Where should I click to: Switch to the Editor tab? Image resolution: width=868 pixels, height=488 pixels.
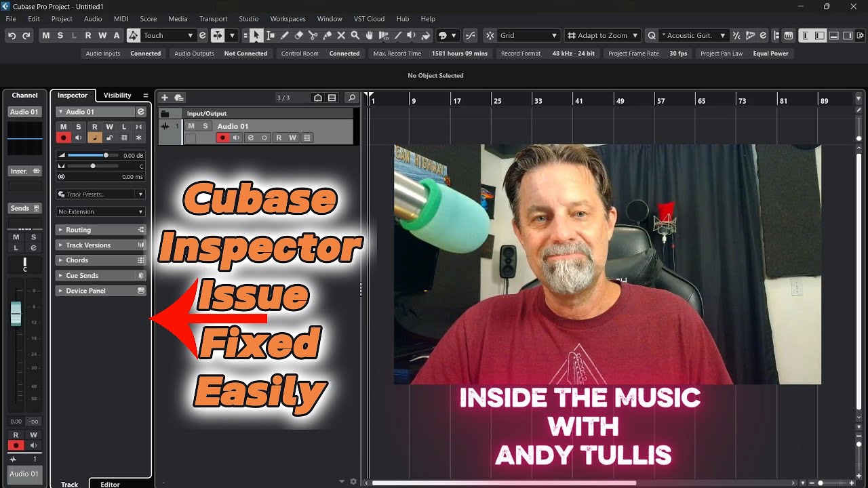tap(110, 484)
